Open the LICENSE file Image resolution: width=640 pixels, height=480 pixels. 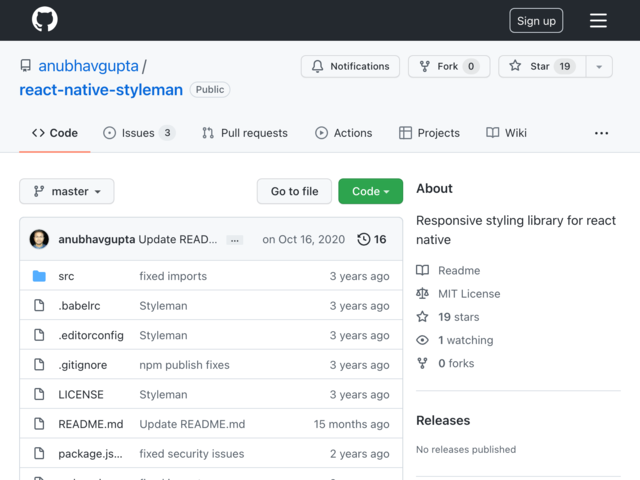(81, 395)
